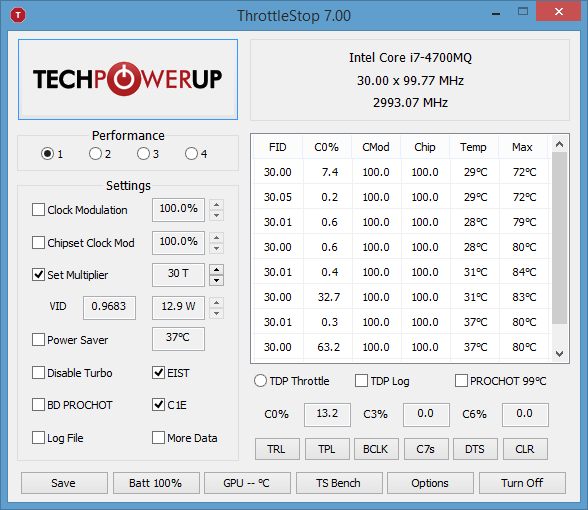Viewport: 588px width, 510px height.
Task: Maximize the ThrottleStop window
Action: click(523, 12)
